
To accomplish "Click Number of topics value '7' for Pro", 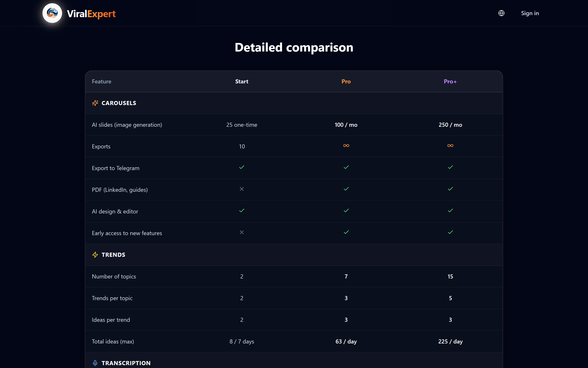I will [346, 276].
